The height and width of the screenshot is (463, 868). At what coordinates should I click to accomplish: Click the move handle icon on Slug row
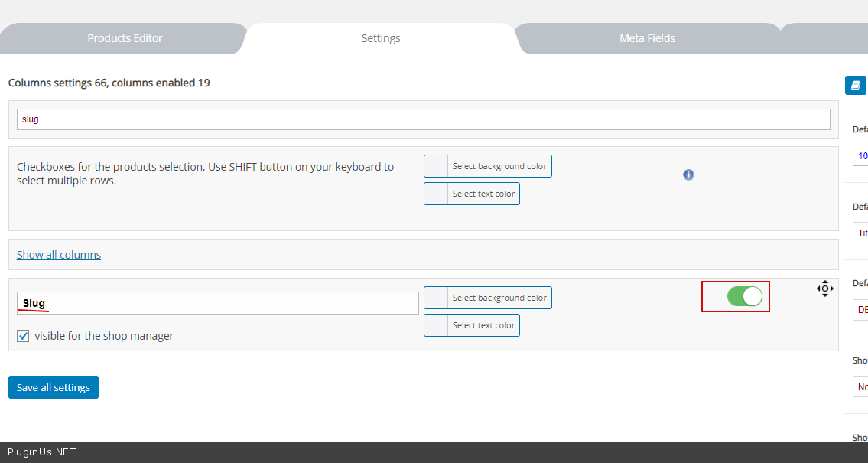824,289
